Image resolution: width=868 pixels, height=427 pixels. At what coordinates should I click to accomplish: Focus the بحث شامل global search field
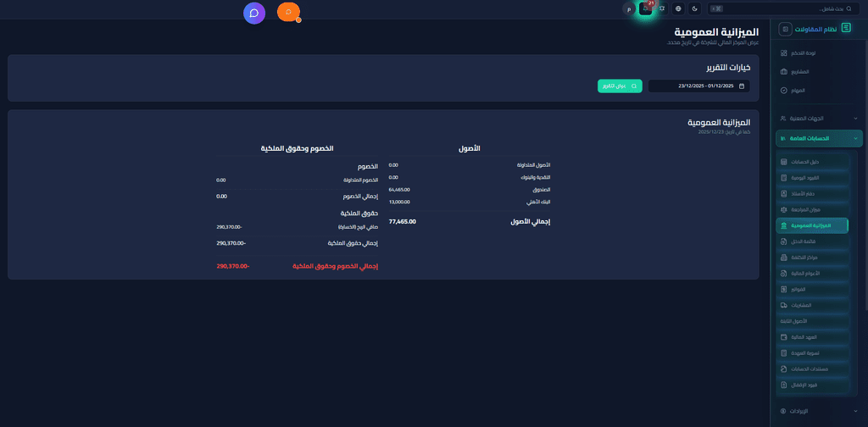click(x=782, y=8)
